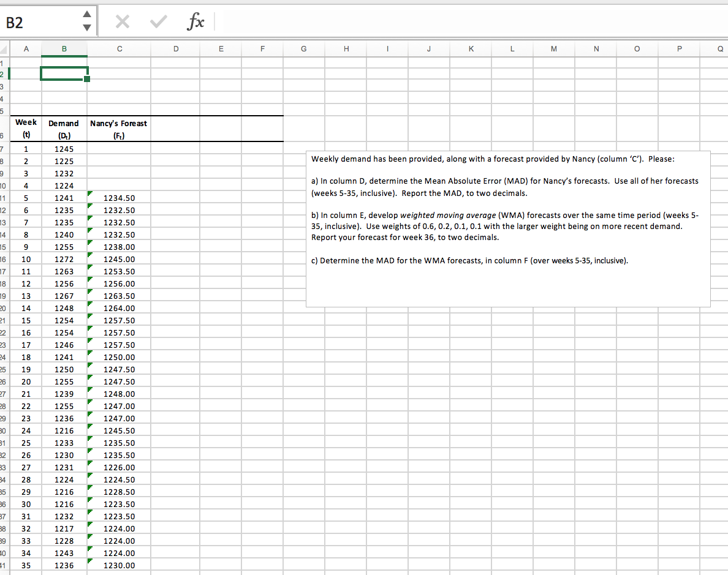Select demand cell 1217 for week 32

click(x=64, y=528)
